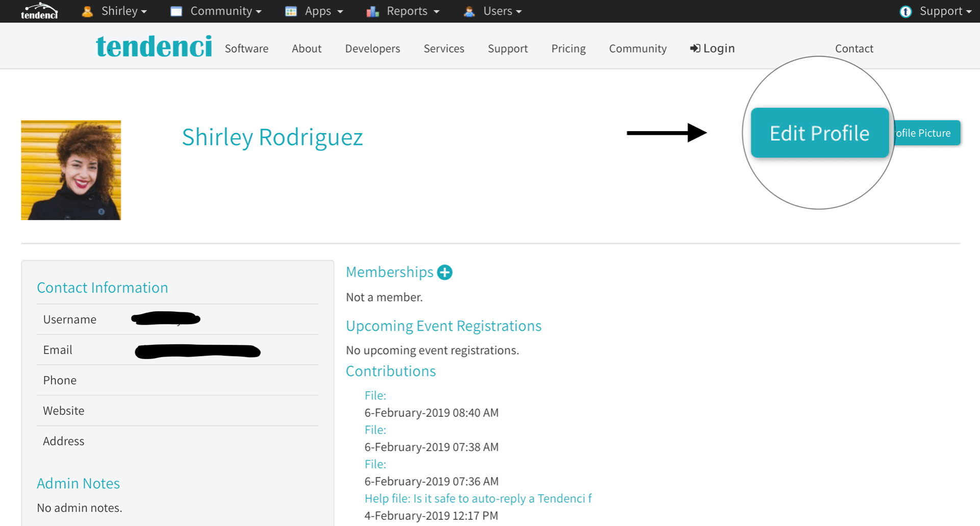Viewport: 980px width, 526px height.
Task: Click the Support info icon
Action: click(x=906, y=11)
